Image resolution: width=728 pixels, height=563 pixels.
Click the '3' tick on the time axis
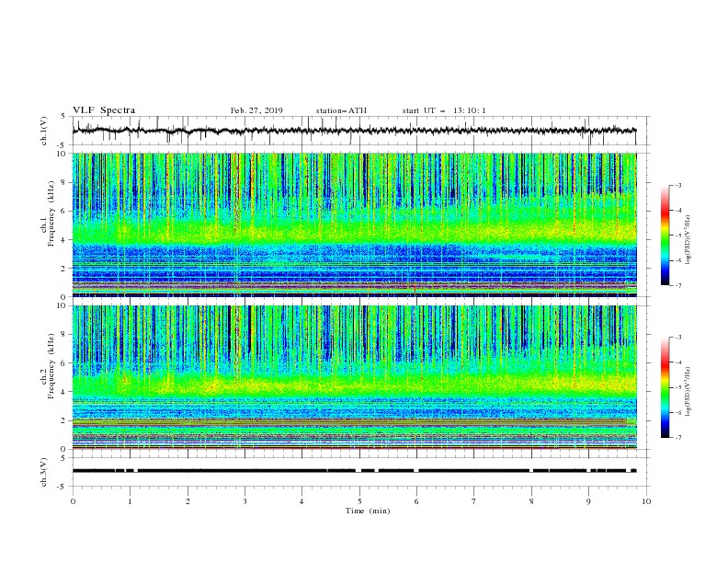(x=245, y=501)
